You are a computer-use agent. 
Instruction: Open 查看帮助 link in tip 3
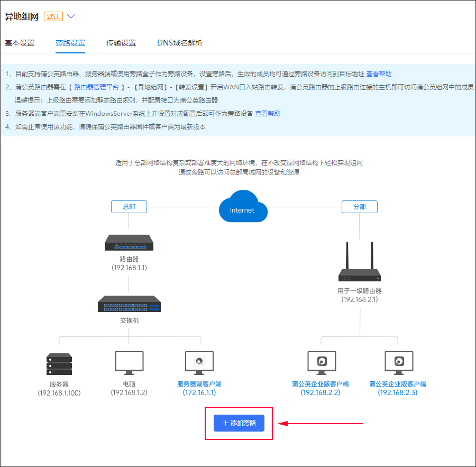tap(268, 114)
